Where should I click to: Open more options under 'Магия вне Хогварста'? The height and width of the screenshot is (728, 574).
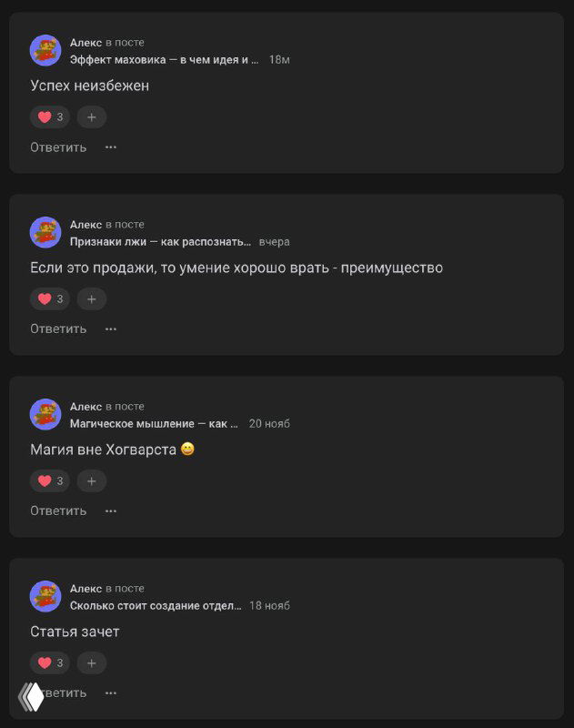tap(109, 511)
